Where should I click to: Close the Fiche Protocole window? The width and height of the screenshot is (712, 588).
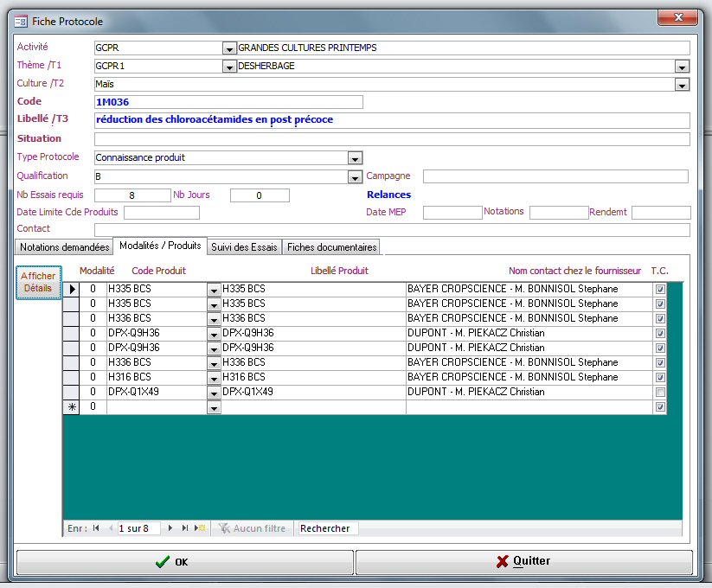pos(678,17)
